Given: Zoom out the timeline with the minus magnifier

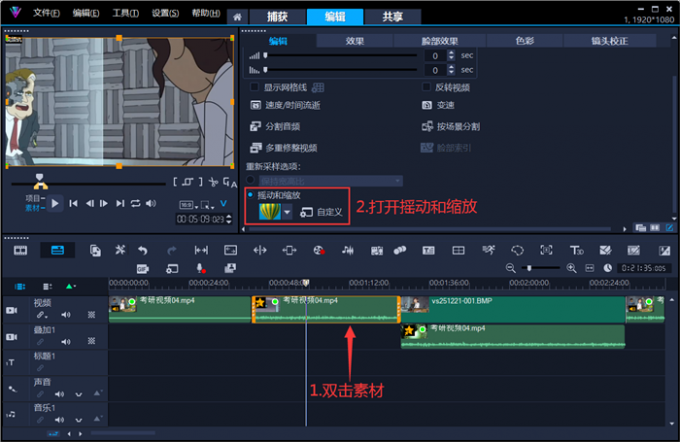Looking at the screenshot, I should point(510,268).
